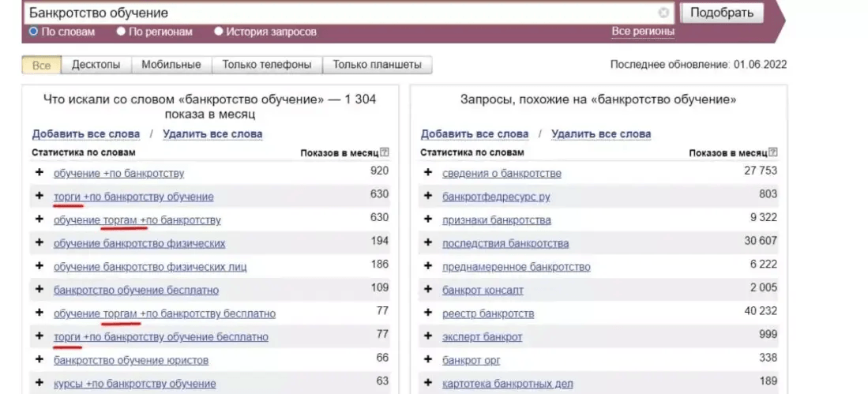This screenshot has width=868, height=394.
Task: Open the 'признаки банкротства' keyword link
Action: 497,220
